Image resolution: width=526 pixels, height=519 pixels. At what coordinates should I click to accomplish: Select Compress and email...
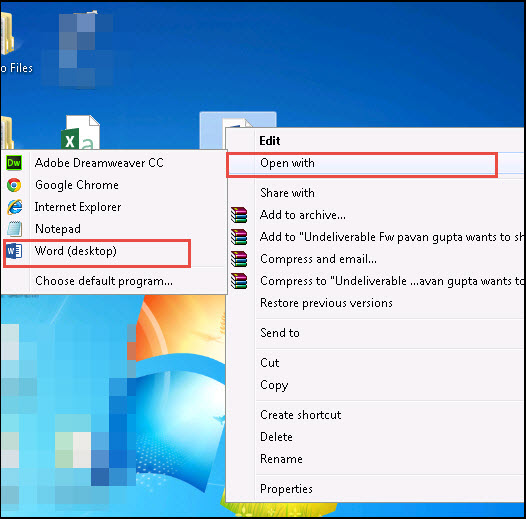pos(375,259)
